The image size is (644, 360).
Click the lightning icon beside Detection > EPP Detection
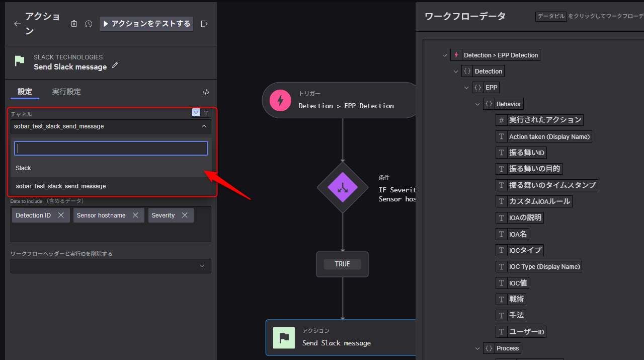click(456, 55)
